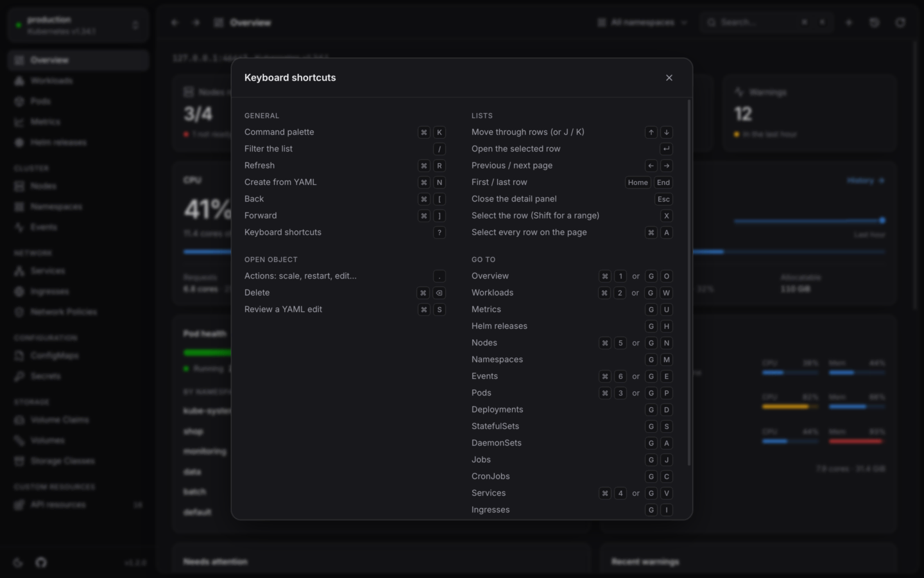The width and height of the screenshot is (924, 578).
Task: Click the forward arrow in the top bar
Action: (x=196, y=22)
